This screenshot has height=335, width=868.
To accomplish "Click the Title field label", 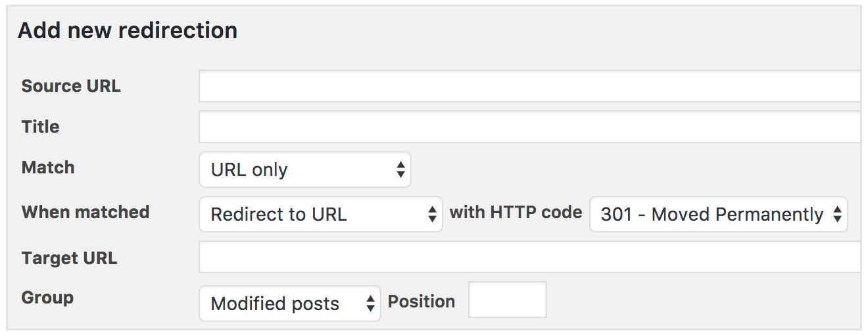I will coord(41,126).
